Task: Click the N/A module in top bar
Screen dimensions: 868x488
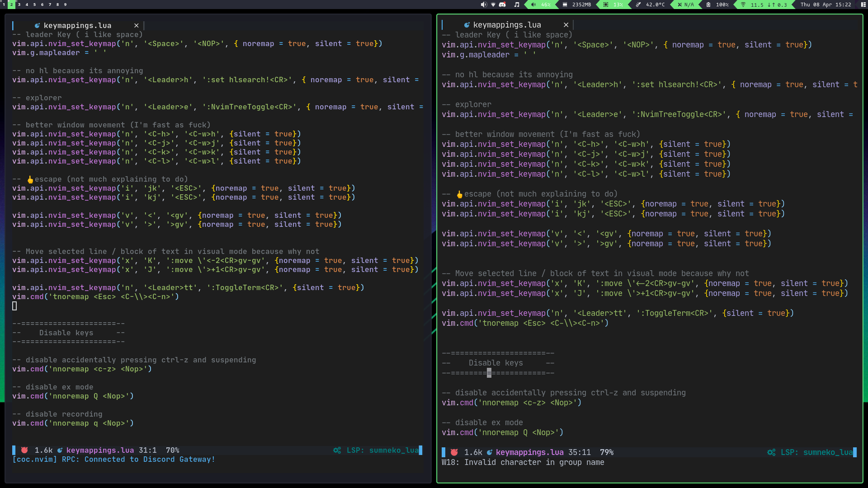Action: pyautogui.click(x=685, y=5)
